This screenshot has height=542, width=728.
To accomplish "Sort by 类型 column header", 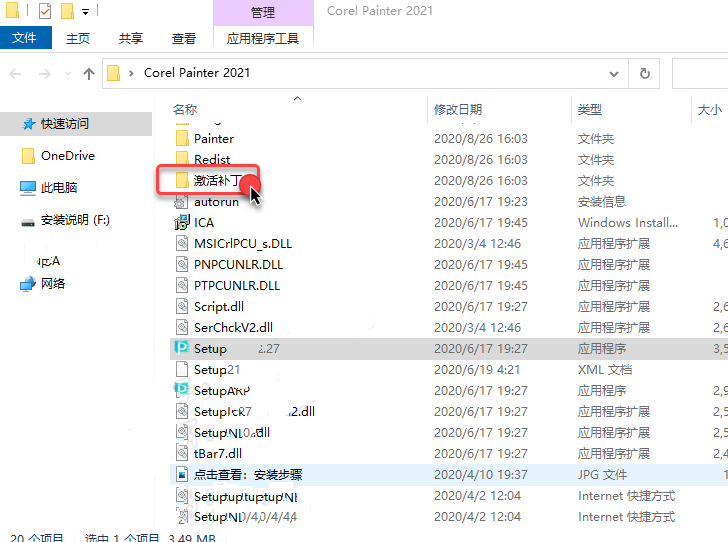I will (x=590, y=110).
